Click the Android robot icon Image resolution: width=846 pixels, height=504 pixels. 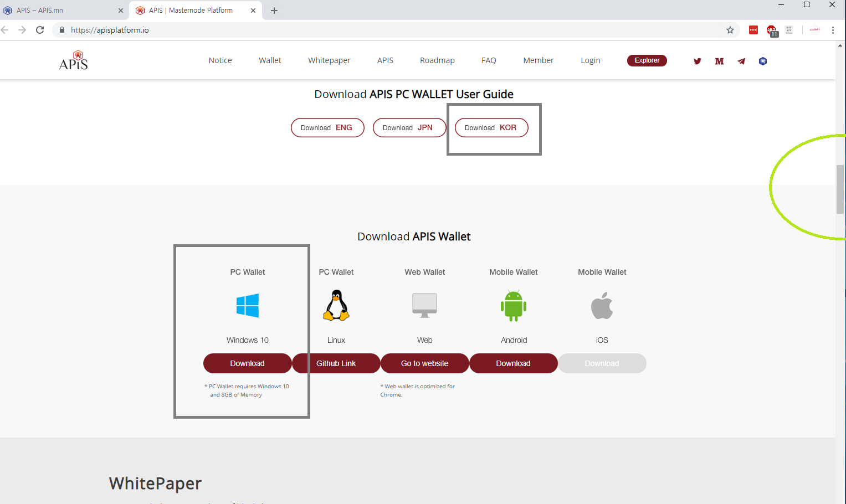coord(514,306)
